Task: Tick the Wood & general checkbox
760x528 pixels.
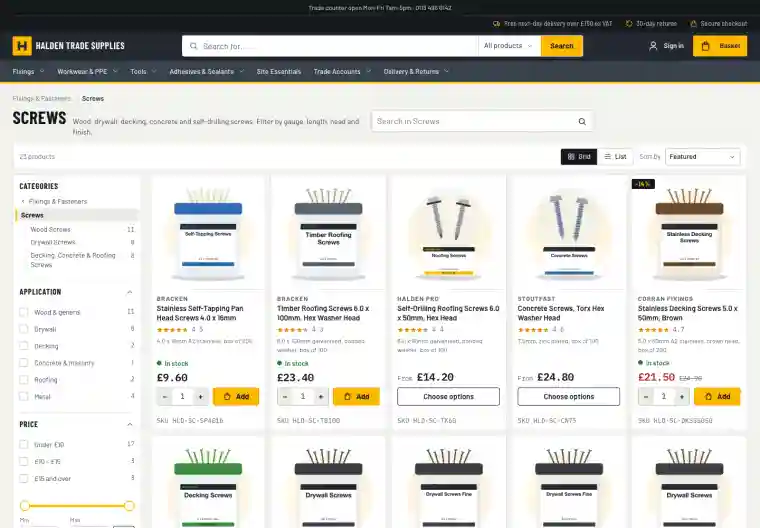Action: coord(23,312)
